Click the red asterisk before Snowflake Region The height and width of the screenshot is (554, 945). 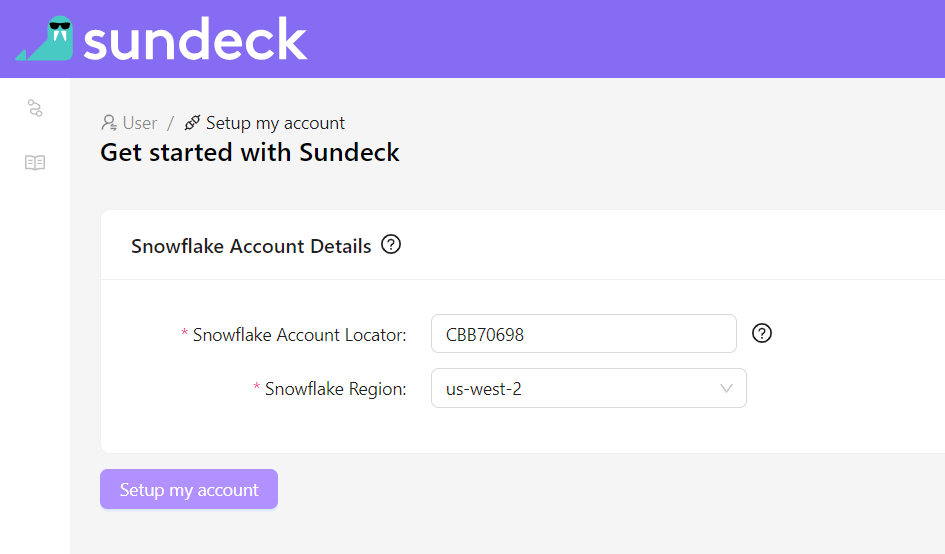click(x=257, y=386)
